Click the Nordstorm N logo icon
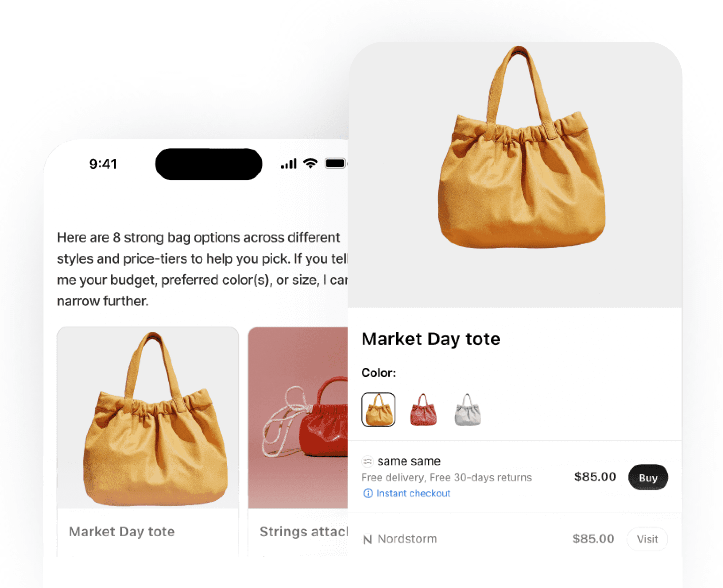 [x=368, y=539]
